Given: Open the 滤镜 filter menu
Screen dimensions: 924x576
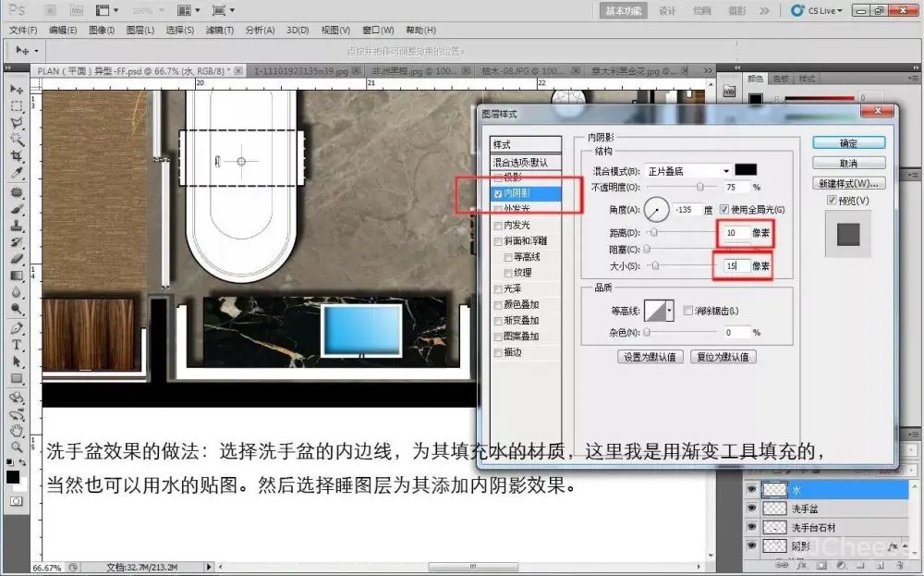Looking at the screenshot, I should 219,30.
